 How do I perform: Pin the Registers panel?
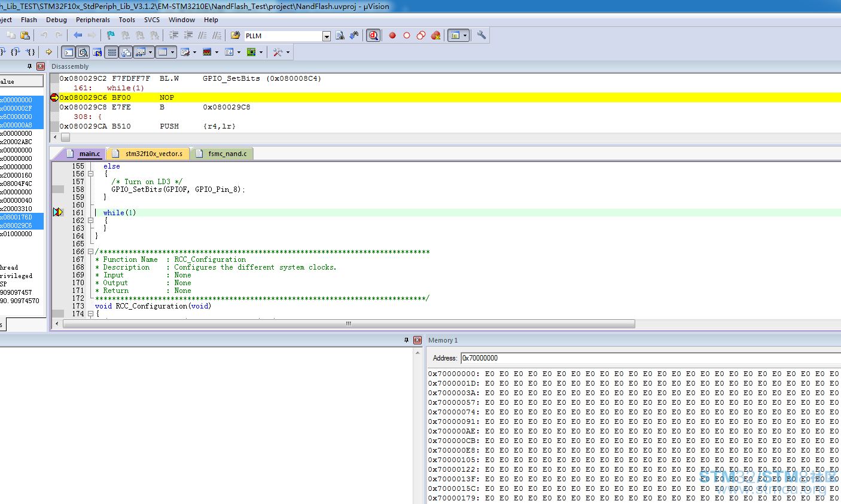[29, 66]
